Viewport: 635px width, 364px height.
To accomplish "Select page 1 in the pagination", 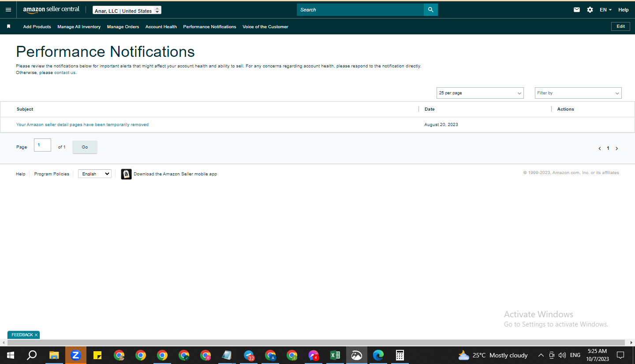I will click(x=608, y=149).
